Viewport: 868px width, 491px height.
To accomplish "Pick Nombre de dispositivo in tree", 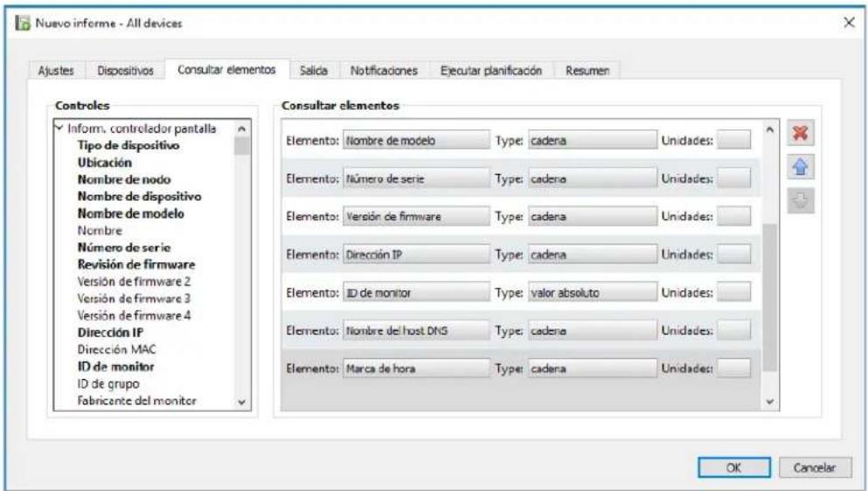I will (x=140, y=197).
